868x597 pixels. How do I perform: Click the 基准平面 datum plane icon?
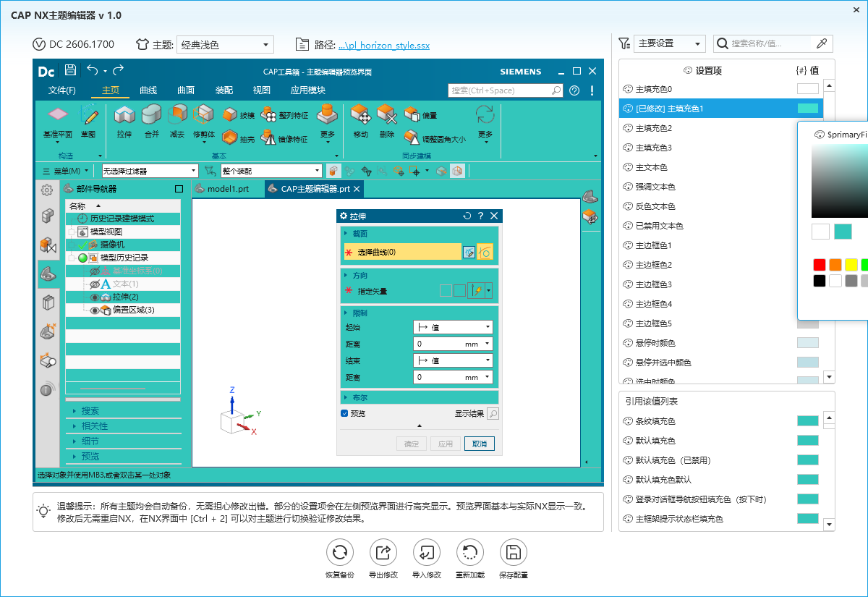58,115
